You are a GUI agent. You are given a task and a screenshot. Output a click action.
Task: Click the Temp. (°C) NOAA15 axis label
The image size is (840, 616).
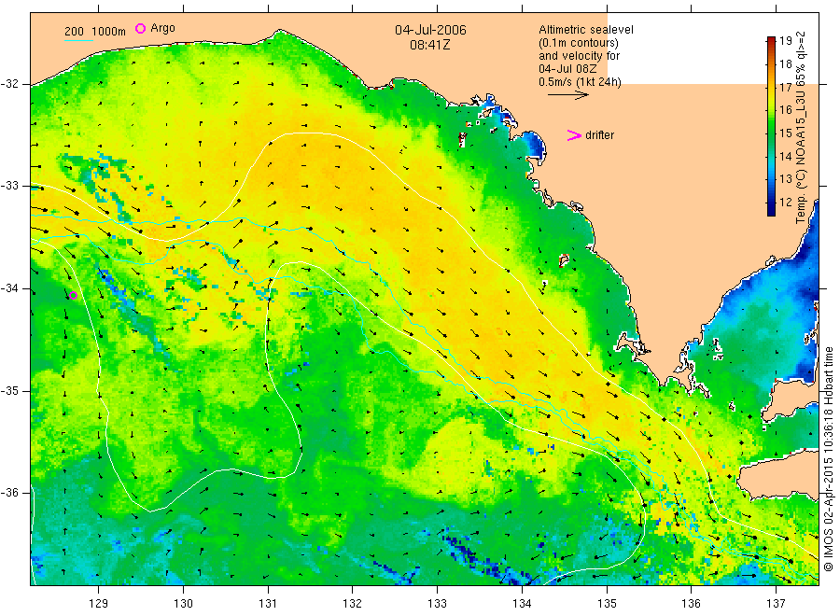tap(801, 128)
